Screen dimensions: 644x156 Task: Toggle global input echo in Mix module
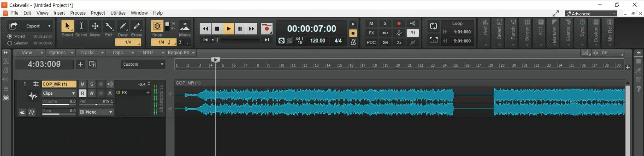[413, 23]
